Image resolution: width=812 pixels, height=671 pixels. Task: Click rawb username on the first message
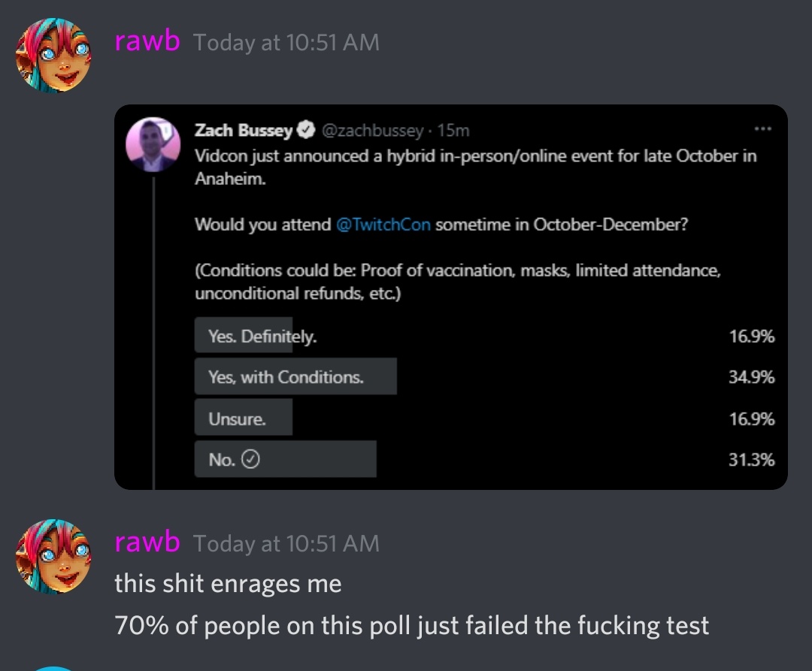click(x=147, y=41)
